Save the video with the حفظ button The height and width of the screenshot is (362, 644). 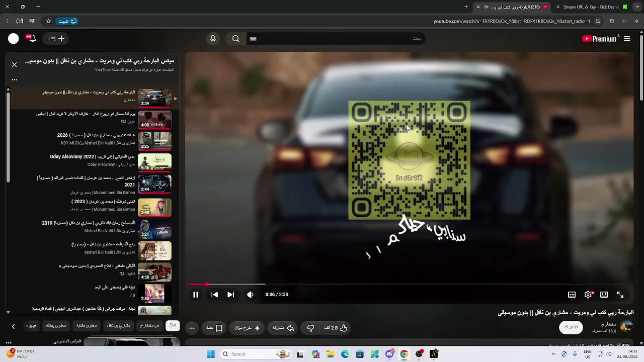tap(214, 328)
